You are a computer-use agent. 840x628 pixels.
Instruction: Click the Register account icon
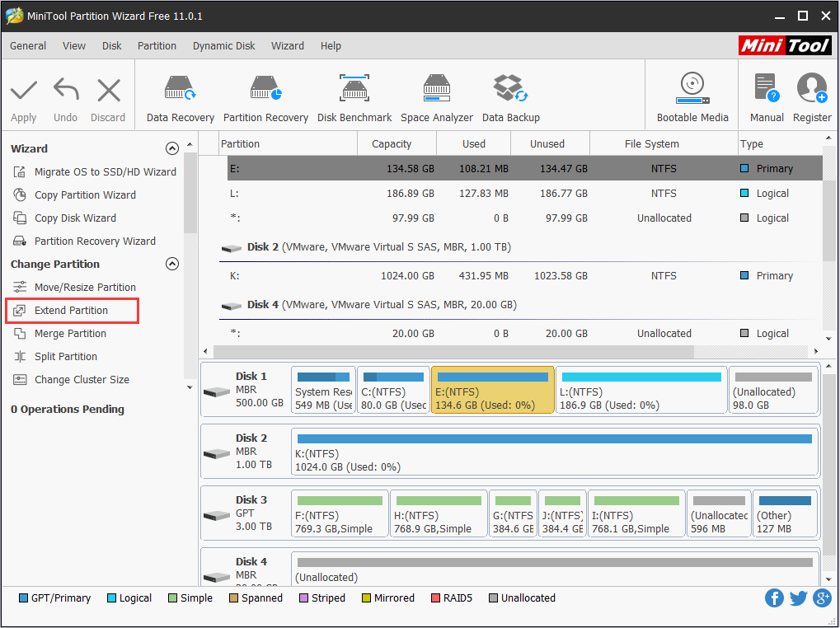812,88
